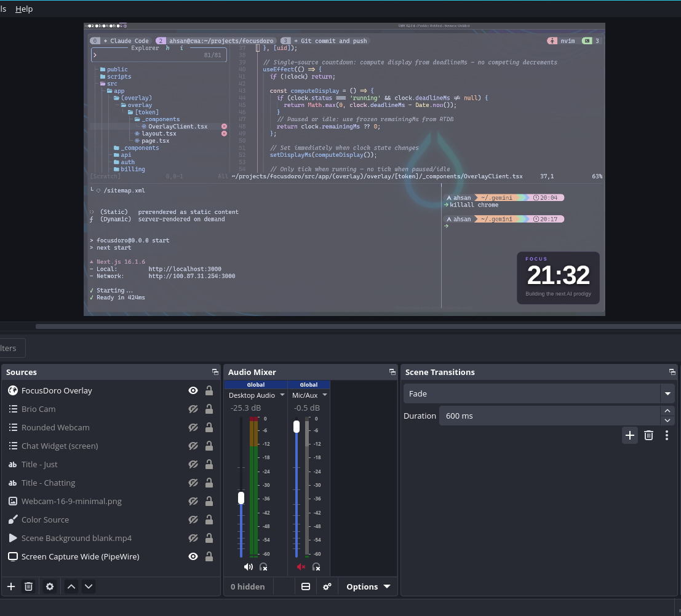This screenshot has width=681, height=616.
Task: Toggle the vertical mixer layout button
Action: [305, 586]
